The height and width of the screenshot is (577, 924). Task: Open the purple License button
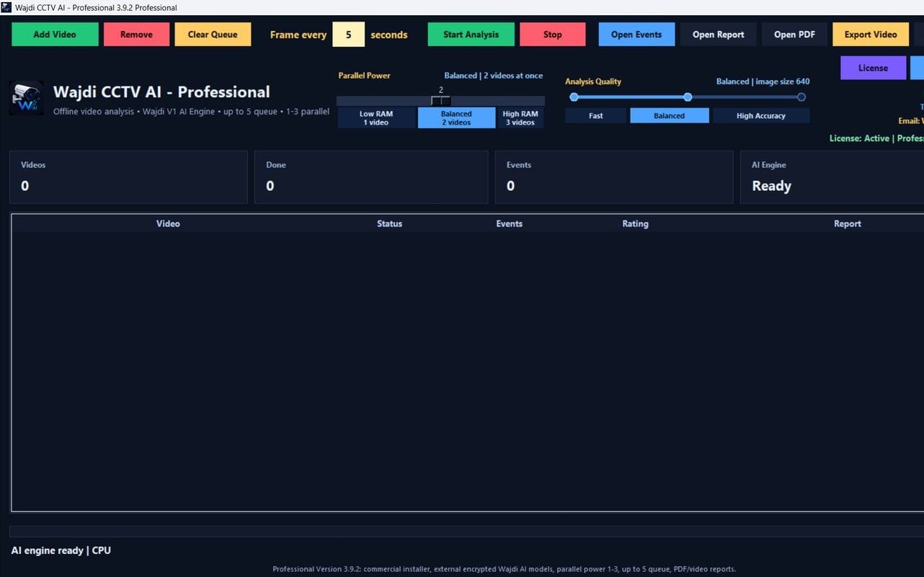coord(873,68)
